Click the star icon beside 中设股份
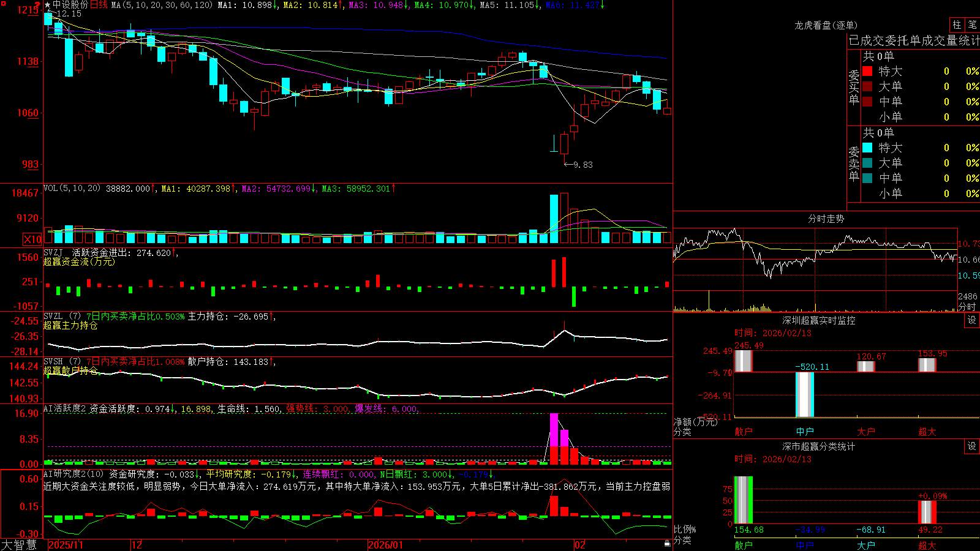 [48, 5]
